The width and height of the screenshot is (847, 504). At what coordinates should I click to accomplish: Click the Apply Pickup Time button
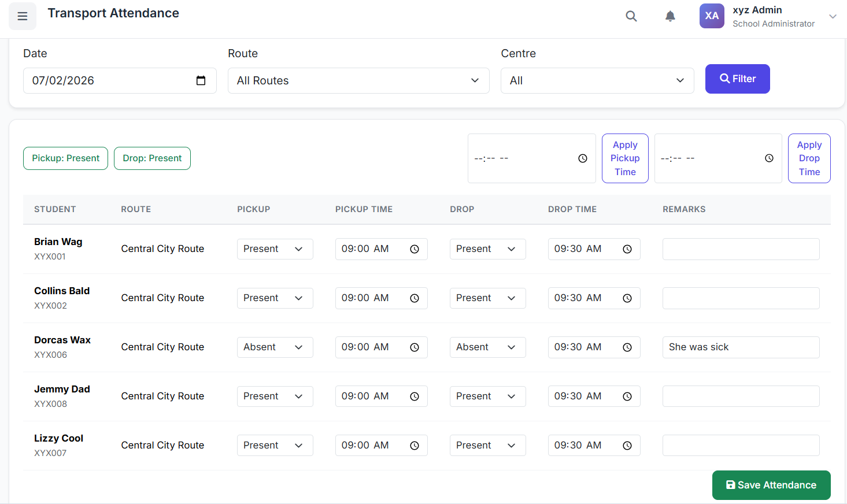[625, 158]
